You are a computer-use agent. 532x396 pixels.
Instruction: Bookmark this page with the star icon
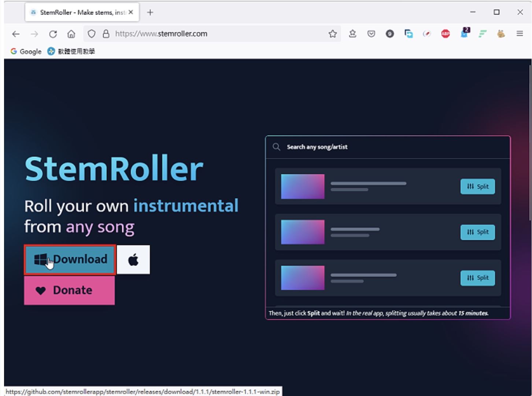333,34
